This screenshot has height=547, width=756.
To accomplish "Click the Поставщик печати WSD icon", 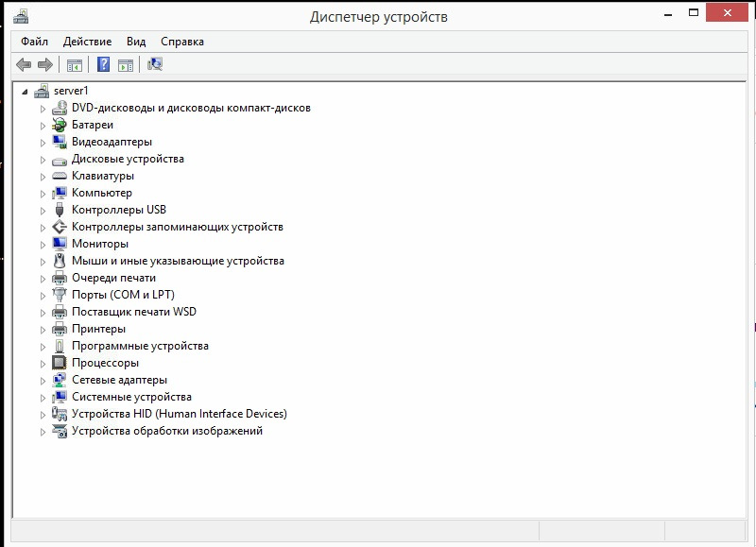I will (x=60, y=312).
